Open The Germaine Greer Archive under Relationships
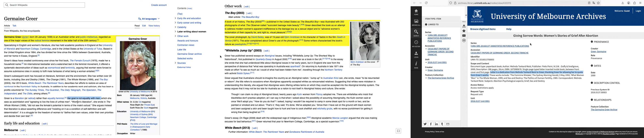 click(x=604, y=110)
